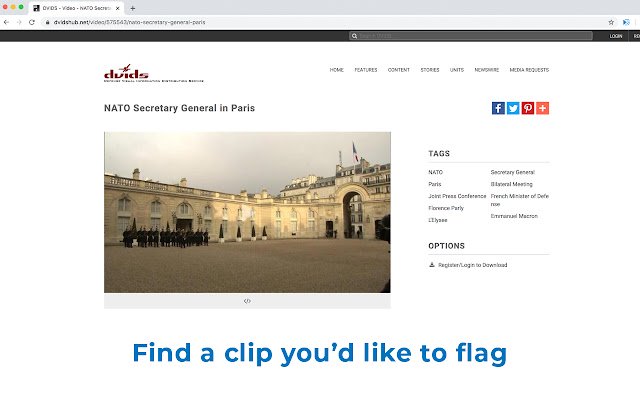The image size is (640, 400).
Task: Go back using browser back arrow
Action: coord(6,22)
